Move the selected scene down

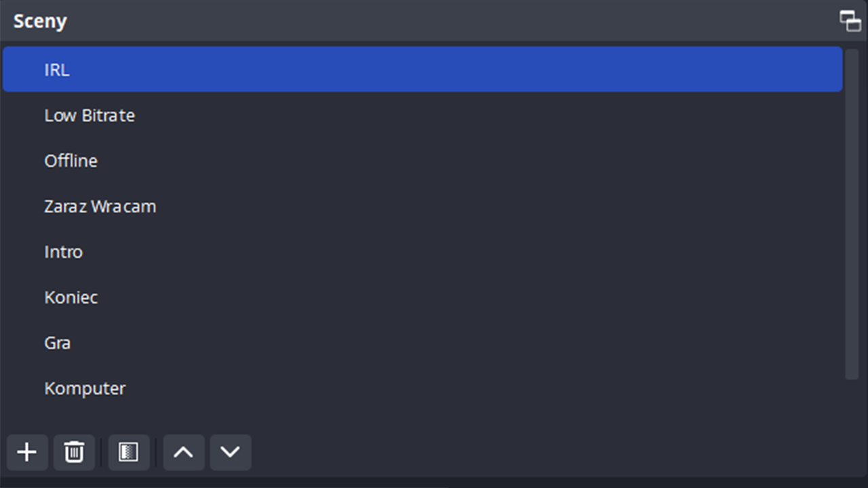[231, 452]
